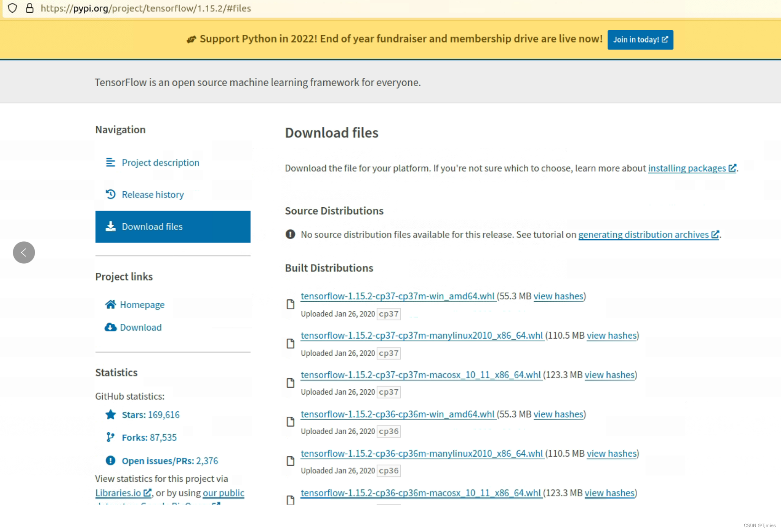
Task: Download tensorflow-1.15.2-cp36-cp36m-win_amd64.whl
Action: pyautogui.click(x=398, y=415)
